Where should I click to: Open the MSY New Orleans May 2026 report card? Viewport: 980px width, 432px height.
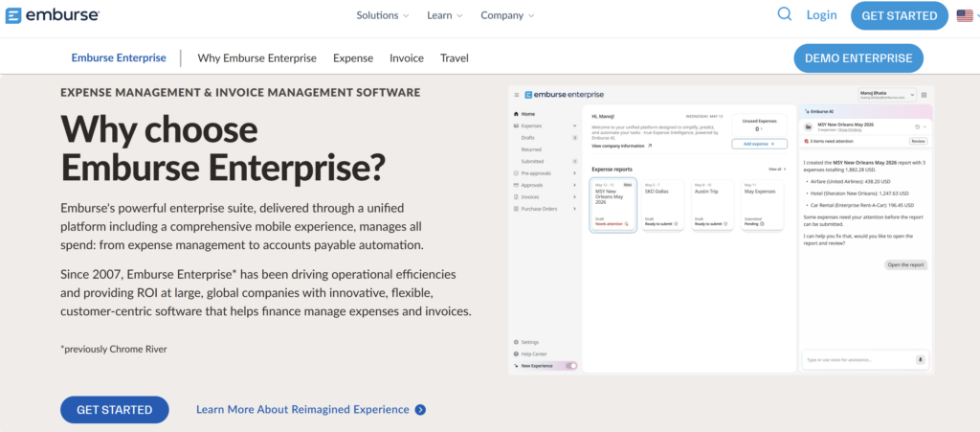pos(612,205)
